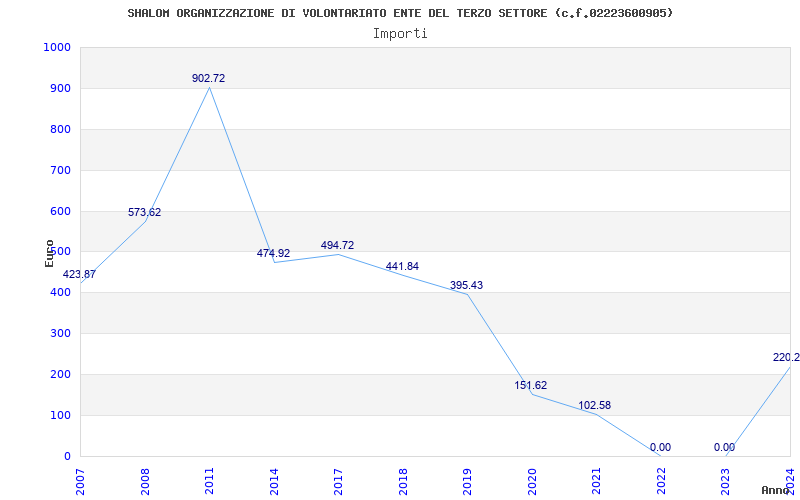Select the 902.72 peak data label
Screen dimensions: 800x500
pyautogui.click(x=208, y=79)
